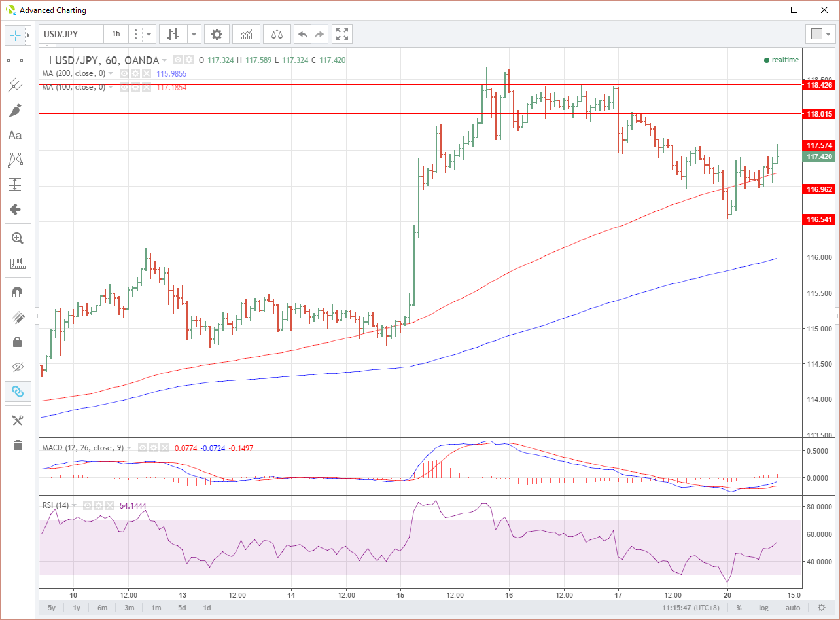
Task: Click the 1h interval button
Action: 116,34
